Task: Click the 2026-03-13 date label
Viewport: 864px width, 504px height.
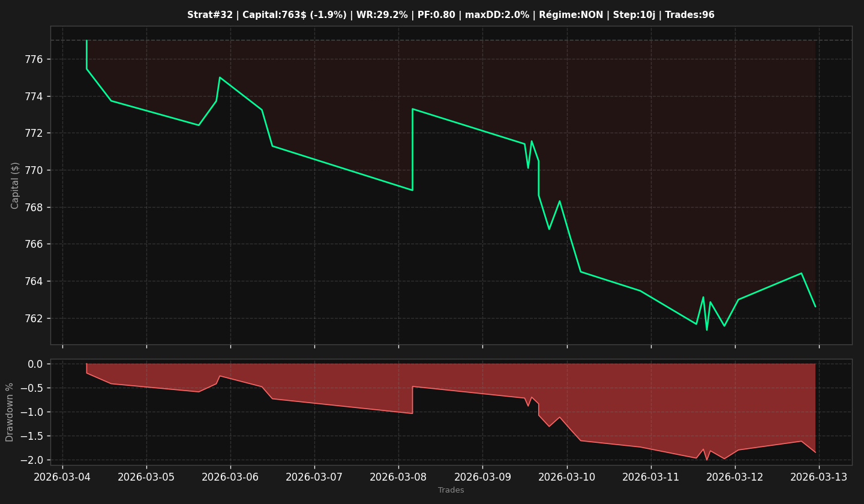Action: pyautogui.click(x=820, y=477)
